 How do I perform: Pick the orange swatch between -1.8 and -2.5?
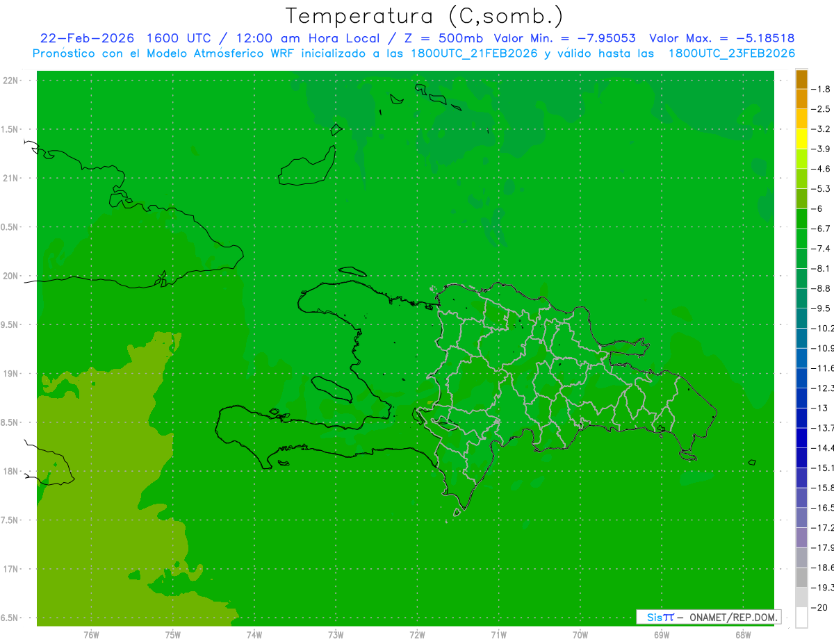(x=801, y=99)
